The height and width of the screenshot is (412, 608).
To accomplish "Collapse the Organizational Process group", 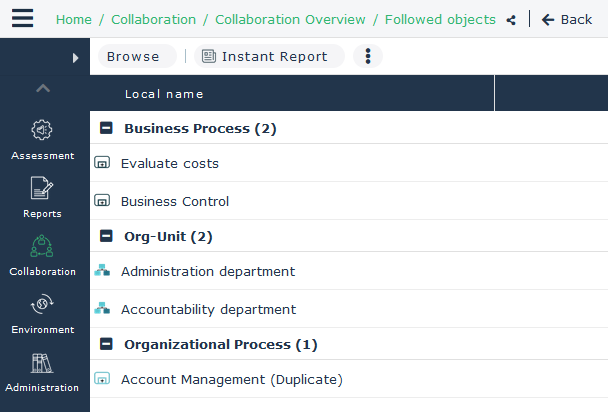I will coord(106,345).
